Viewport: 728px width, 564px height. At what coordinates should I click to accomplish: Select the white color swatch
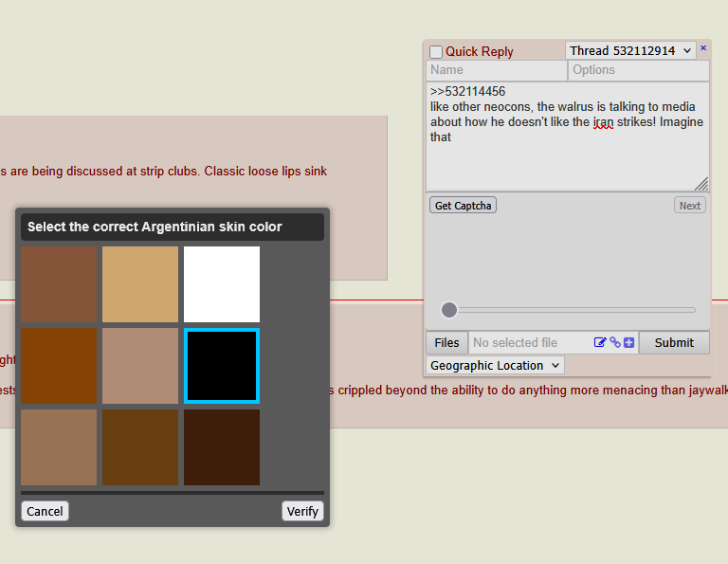pyautogui.click(x=222, y=284)
